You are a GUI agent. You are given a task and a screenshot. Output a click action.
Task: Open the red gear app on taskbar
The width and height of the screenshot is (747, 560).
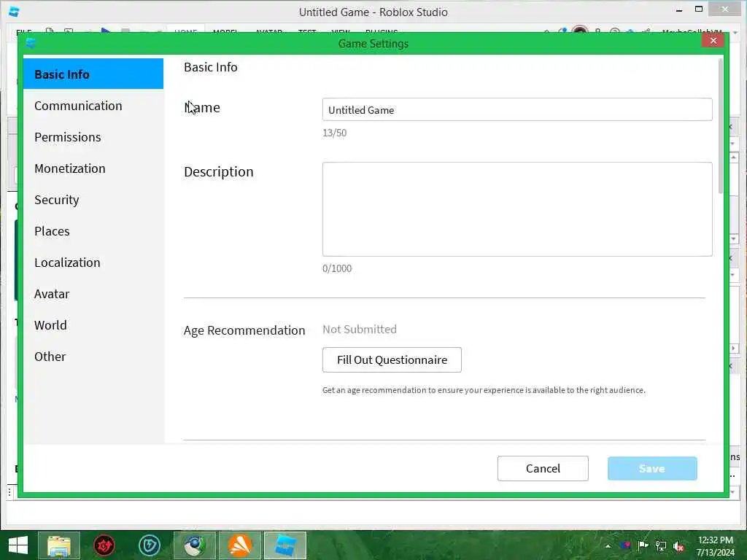pos(104,545)
